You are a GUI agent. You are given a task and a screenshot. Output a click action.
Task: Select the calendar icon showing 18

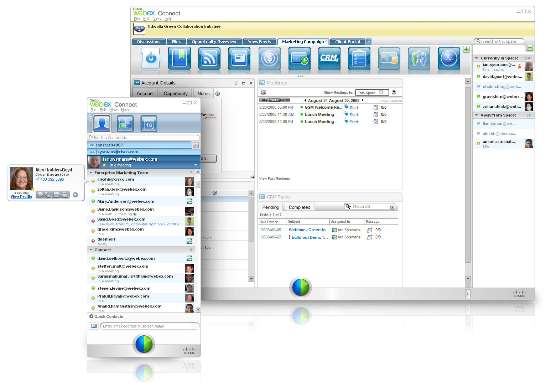149,124
